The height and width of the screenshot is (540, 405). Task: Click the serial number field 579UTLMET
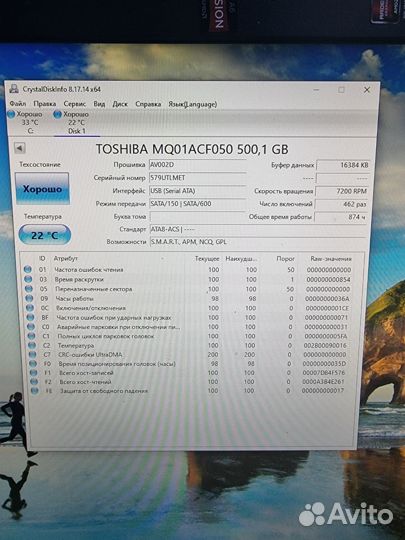(x=198, y=178)
